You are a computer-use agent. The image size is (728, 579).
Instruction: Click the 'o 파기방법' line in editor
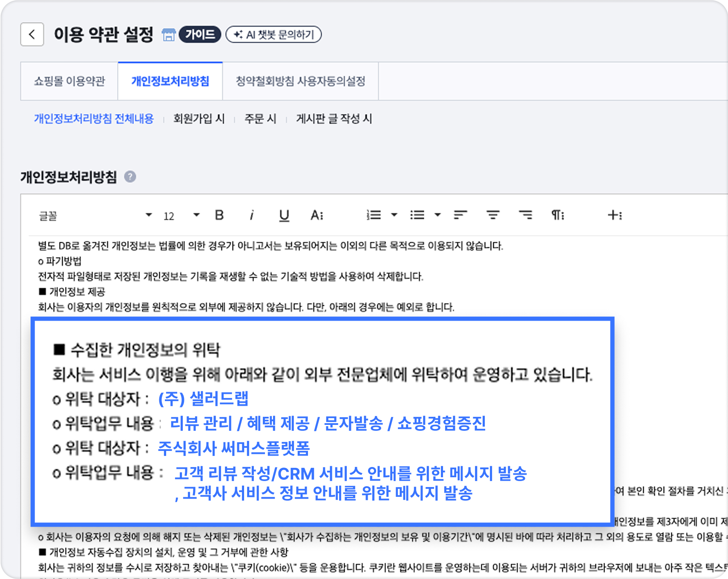click(x=60, y=261)
